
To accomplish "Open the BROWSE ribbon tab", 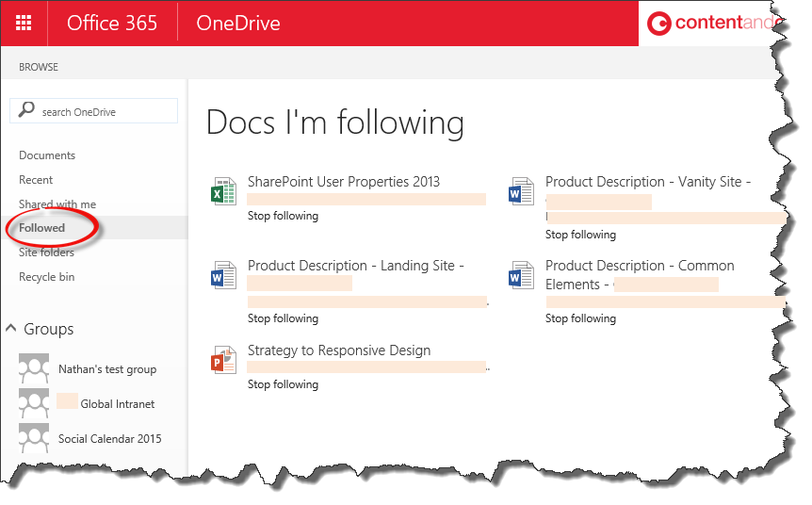I will click(x=39, y=67).
